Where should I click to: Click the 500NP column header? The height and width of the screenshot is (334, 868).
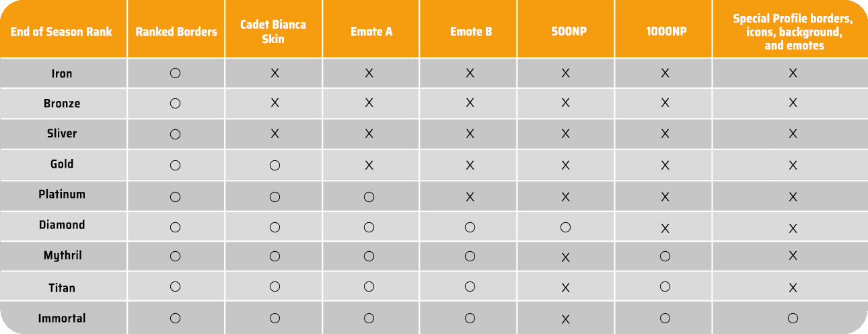[565, 32]
